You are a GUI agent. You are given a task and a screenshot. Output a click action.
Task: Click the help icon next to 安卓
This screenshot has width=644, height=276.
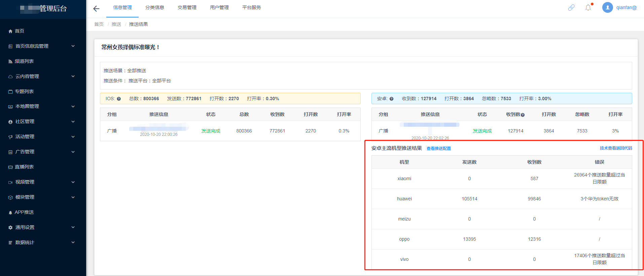coord(391,99)
